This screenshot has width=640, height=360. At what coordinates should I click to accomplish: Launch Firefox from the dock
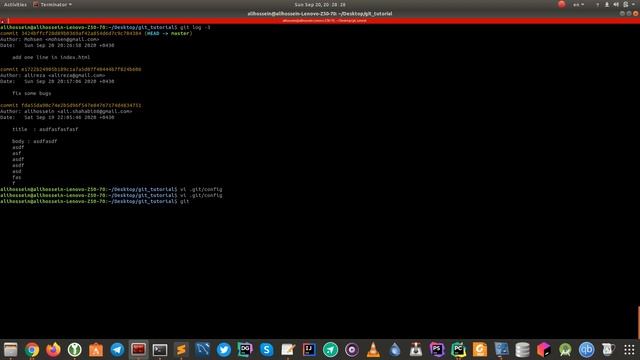click(53, 350)
